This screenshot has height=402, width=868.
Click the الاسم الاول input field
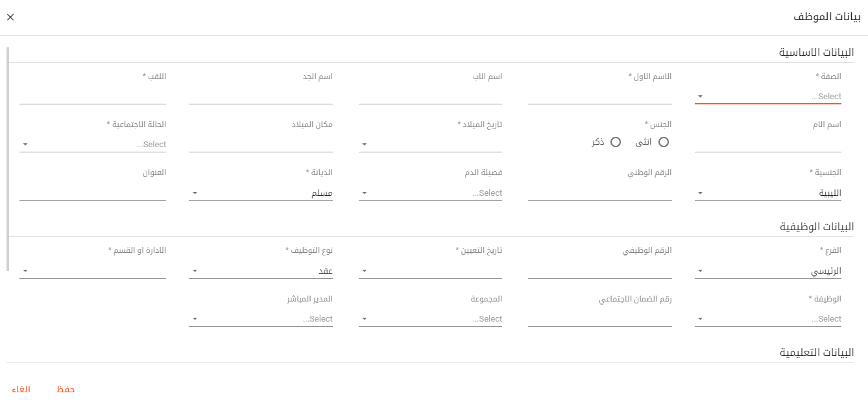[x=599, y=97]
